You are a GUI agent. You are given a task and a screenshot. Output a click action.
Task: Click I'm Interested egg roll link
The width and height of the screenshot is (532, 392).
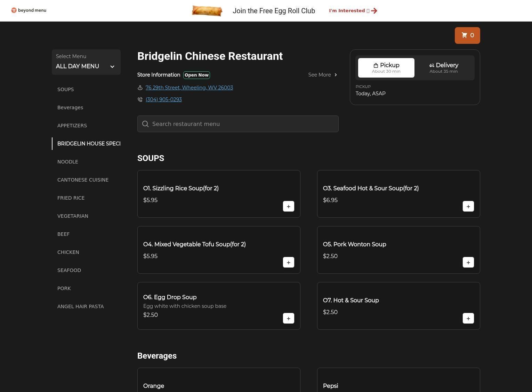353,11
